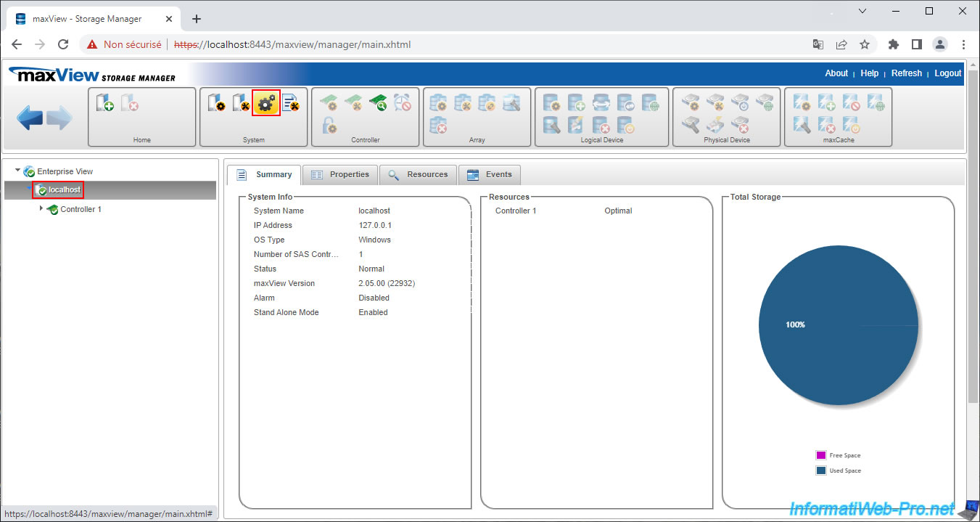Select Controller 1 in the tree
The image size is (980, 522).
[81, 209]
